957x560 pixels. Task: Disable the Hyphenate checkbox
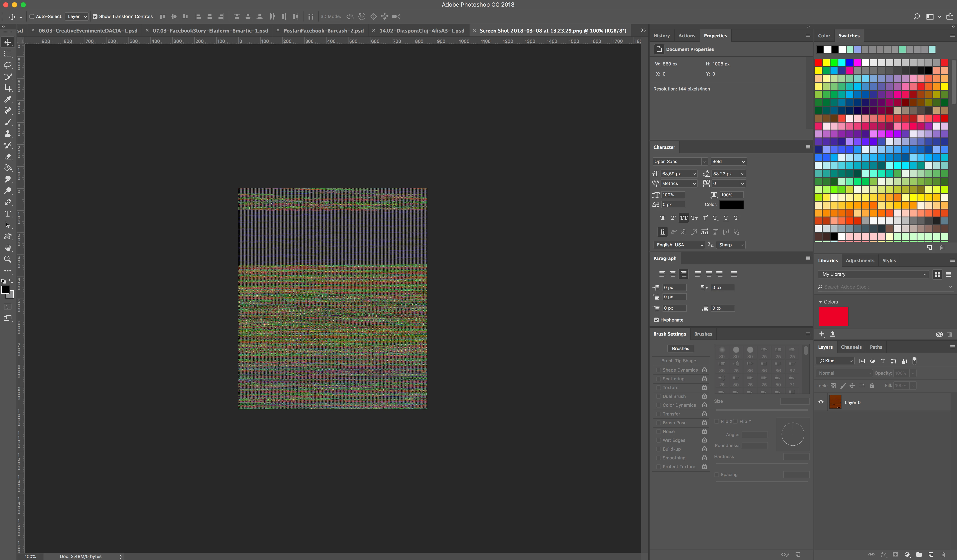[x=656, y=320]
